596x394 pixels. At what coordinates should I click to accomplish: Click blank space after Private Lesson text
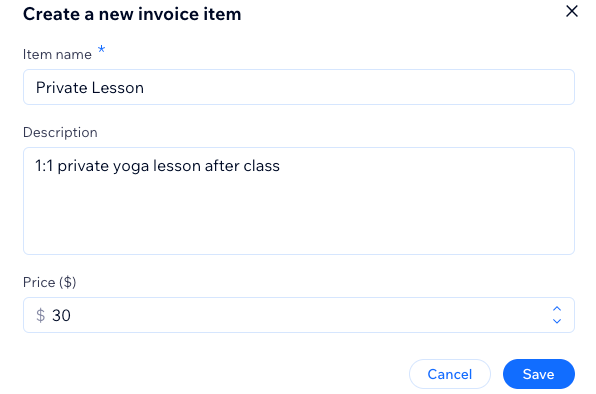tap(357, 87)
